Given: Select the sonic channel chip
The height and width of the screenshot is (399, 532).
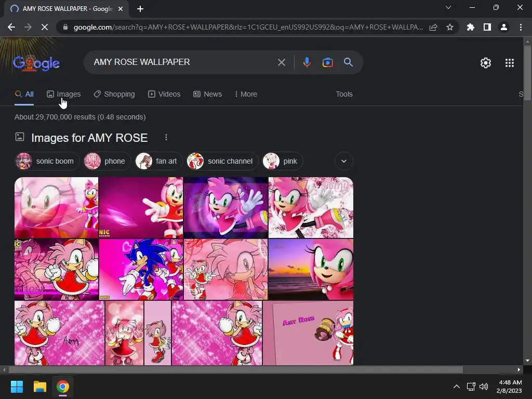Looking at the screenshot, I should pyautogui.click(x=222, y=161).
